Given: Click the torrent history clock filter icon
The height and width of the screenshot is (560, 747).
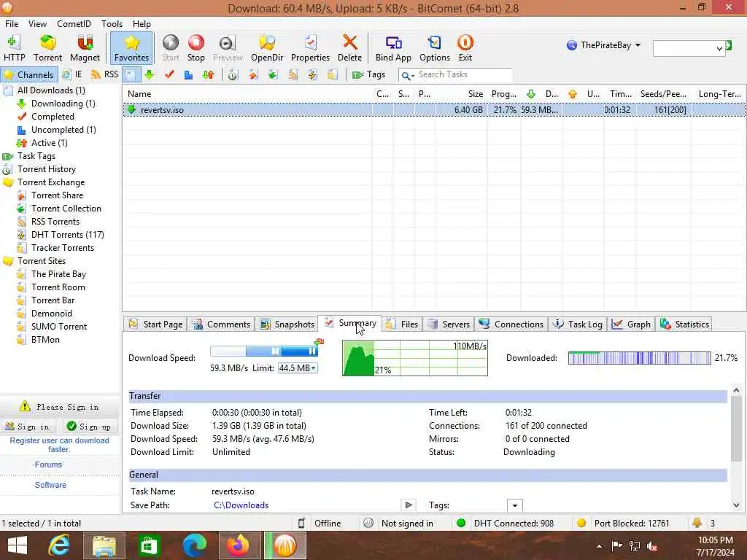Looking at the screenshot, I should pos(233,75).
